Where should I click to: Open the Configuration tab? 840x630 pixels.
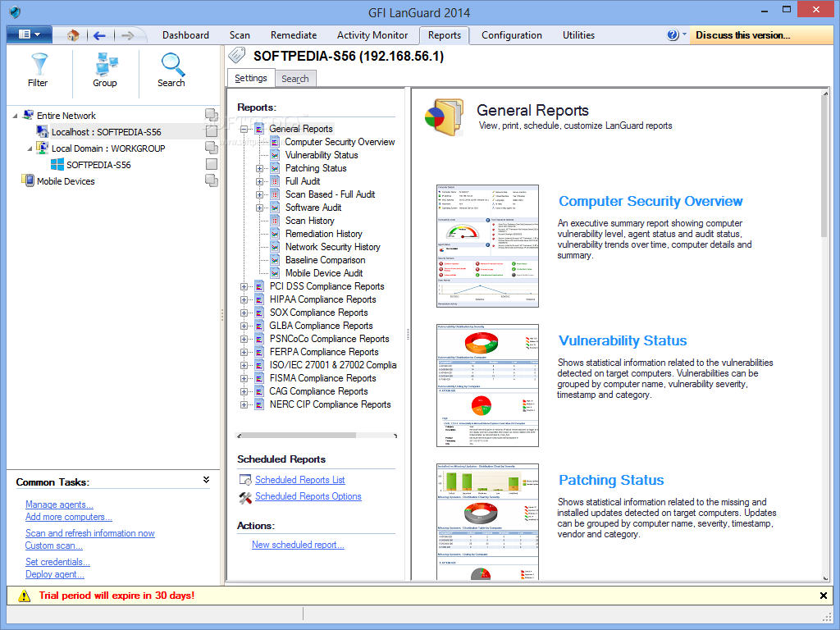[x=512, y=34]
